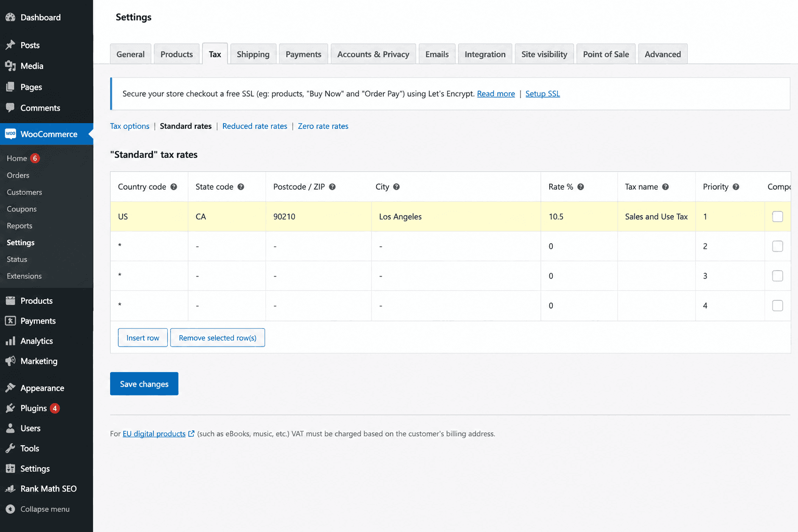Open the EU digital products link
Image resolution: width=798 pixels, height=532 pixels.
pos(154,433)
